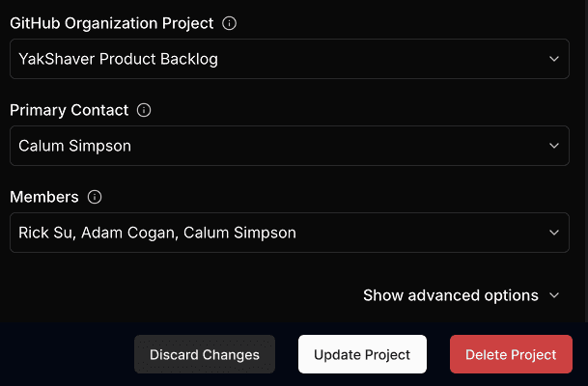Click the GitHub Organization Project label
The height and width of the screenshot is (386, 588).
pos(111,23)
